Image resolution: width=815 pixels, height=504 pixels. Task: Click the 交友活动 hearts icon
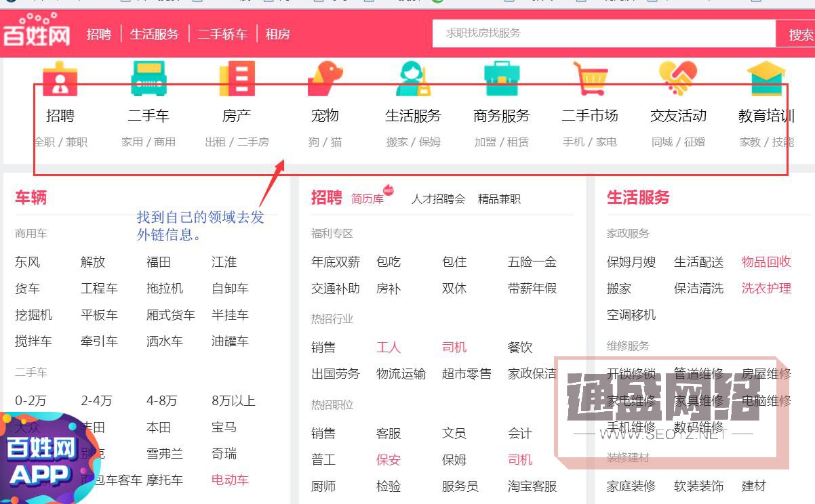[x=677, y=77]
